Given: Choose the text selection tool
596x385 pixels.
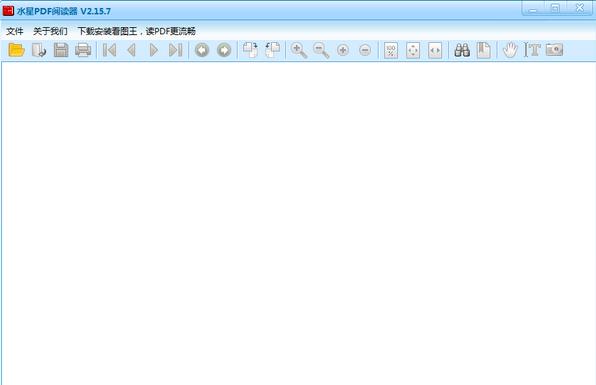Looking at the screenshot, I should click(532, 50).
